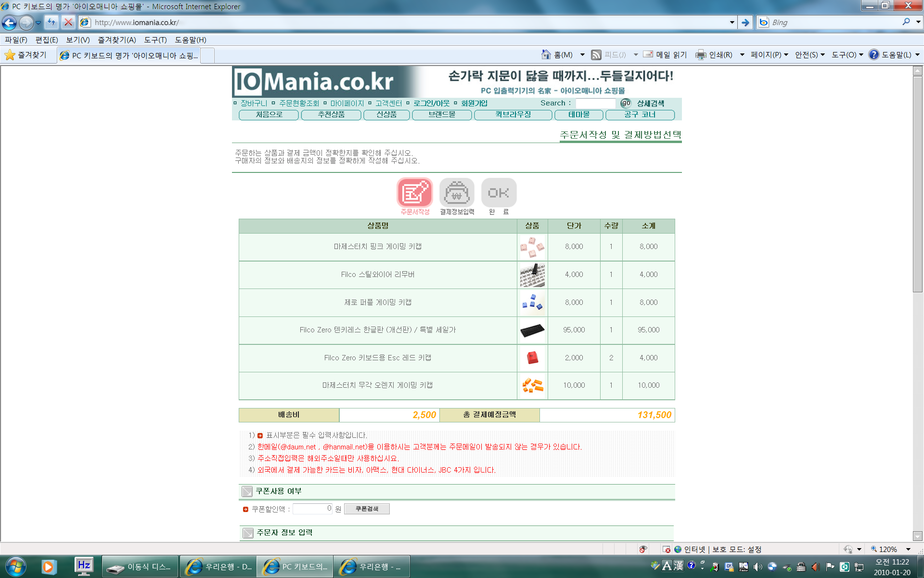Screen dimensions: 924x578
Task: Click the 장바구니 cart link
Action: [x=254, y=103]
